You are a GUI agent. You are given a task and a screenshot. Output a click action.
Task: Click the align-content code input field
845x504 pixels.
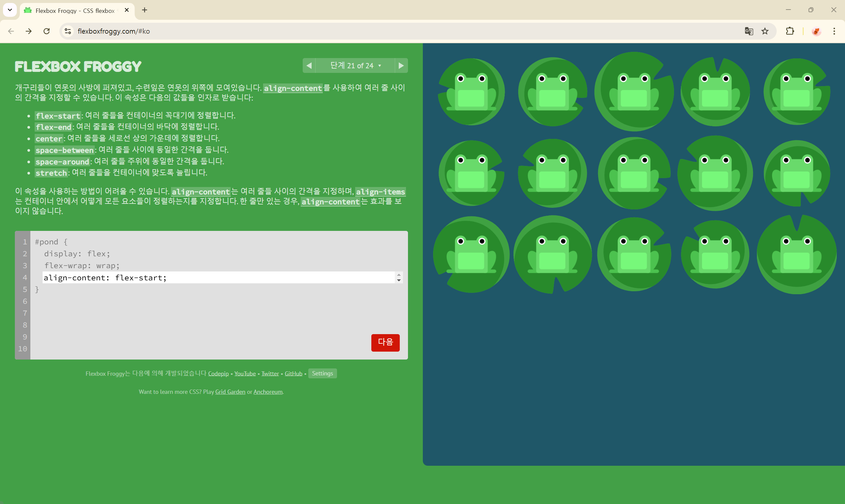point(218,277)
